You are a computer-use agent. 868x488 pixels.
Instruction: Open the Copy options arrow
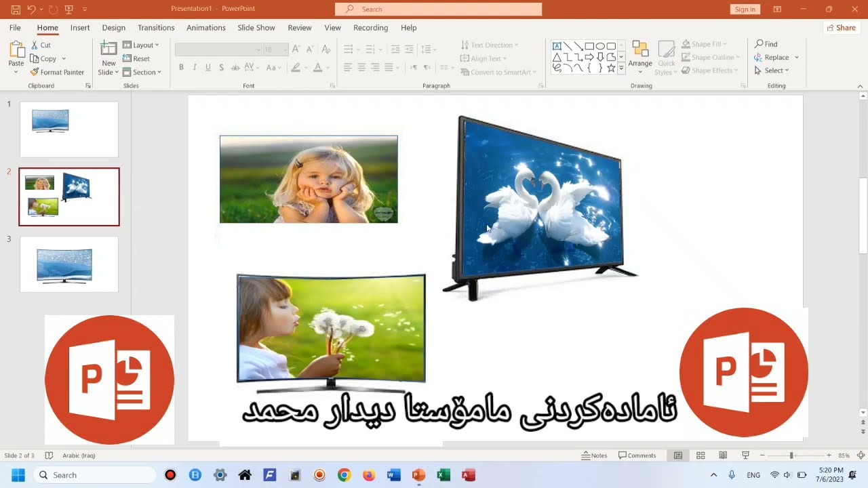[x=64, y=58]
